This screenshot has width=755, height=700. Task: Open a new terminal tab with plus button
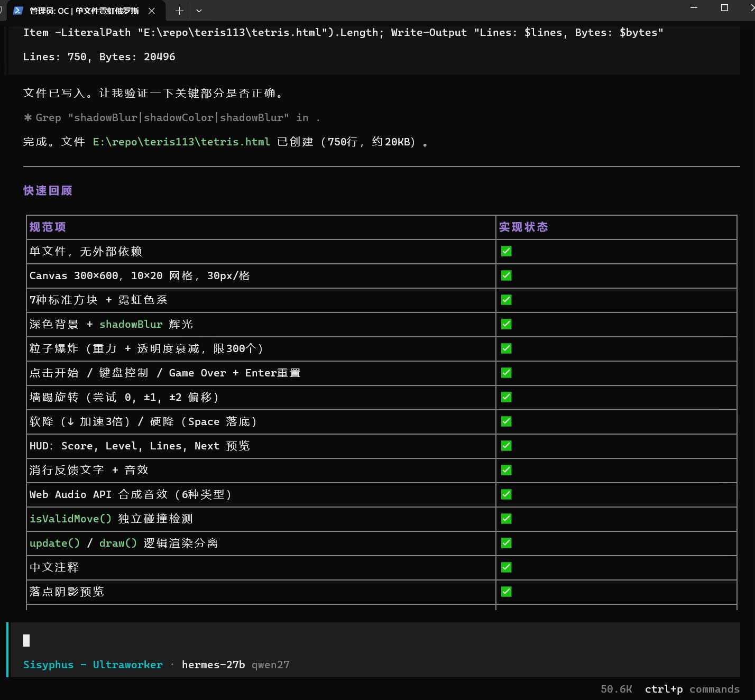179,11
